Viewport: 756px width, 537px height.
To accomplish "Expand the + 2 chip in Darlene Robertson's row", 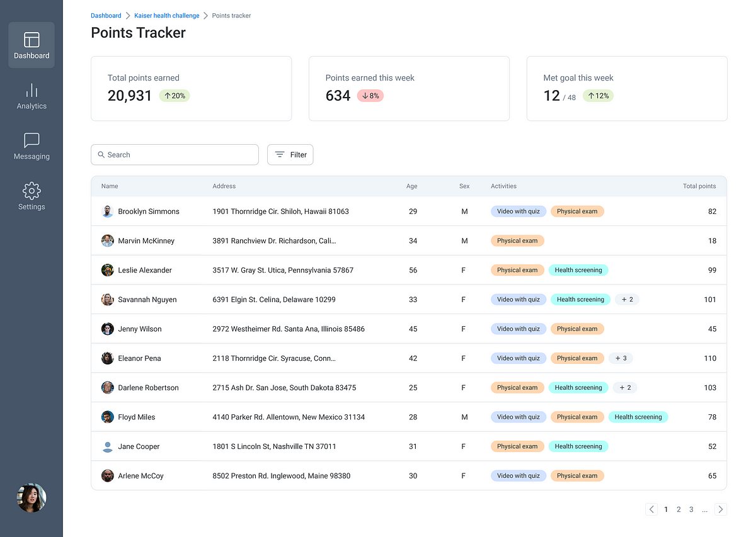I will click(x=625, y=388).
